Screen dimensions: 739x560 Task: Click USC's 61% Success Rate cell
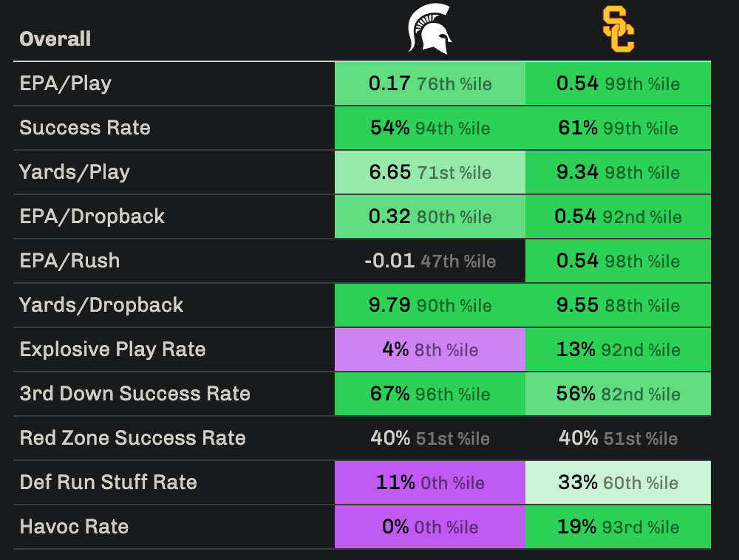coord(618,128)
